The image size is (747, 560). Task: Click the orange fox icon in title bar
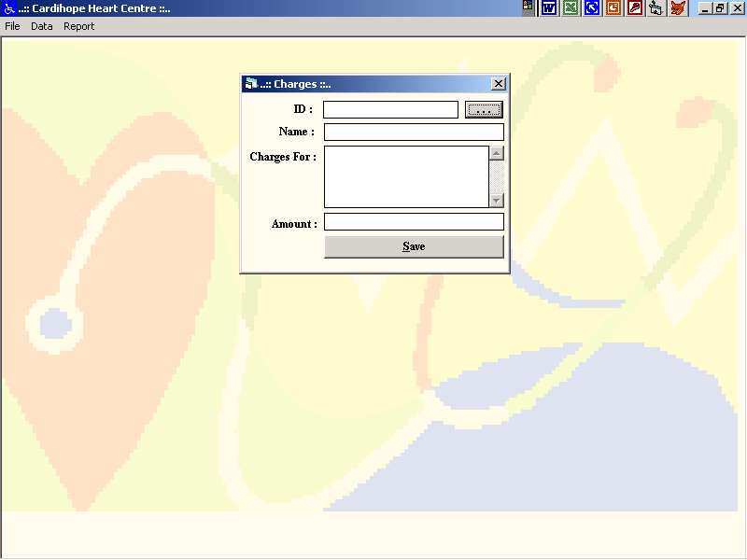(678, 7)
